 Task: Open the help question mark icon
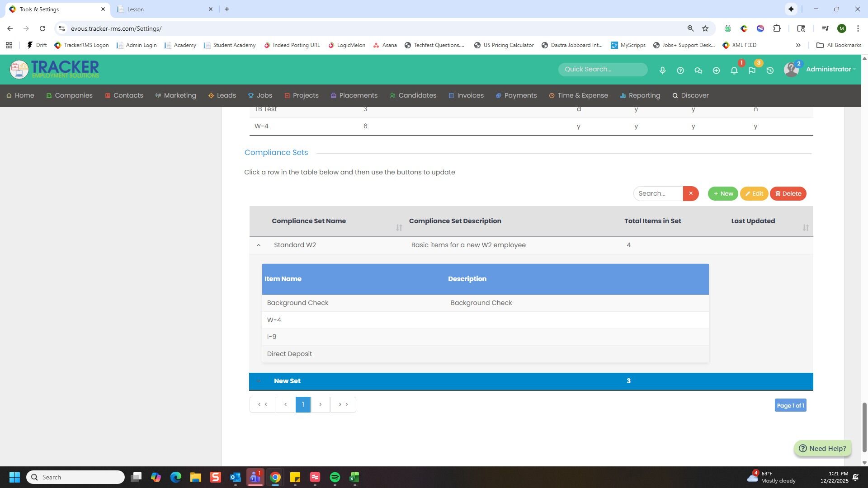tap(680, 70)
